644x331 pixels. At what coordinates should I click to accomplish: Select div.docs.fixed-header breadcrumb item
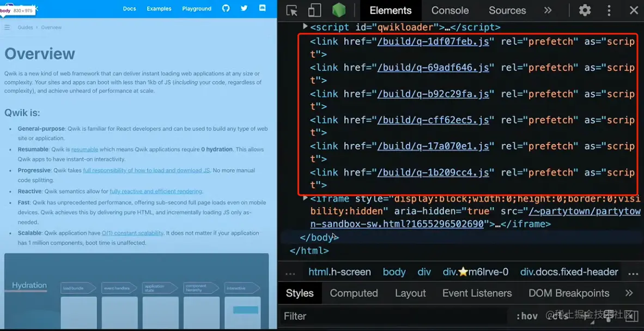click(569, 272)
